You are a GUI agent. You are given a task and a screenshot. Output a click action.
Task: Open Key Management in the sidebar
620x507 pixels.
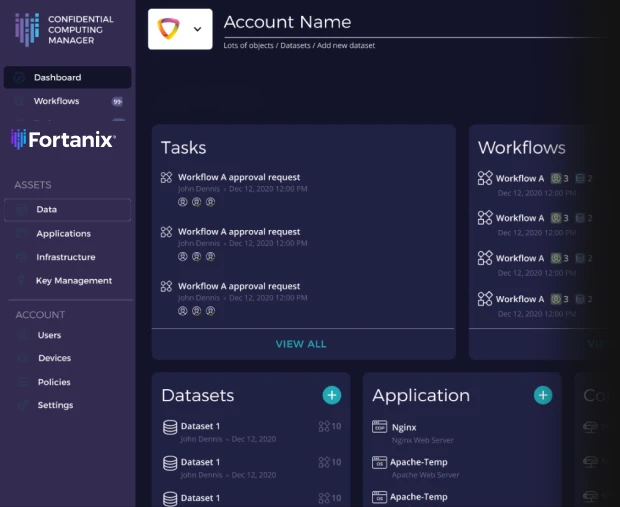tap(74, 280)
